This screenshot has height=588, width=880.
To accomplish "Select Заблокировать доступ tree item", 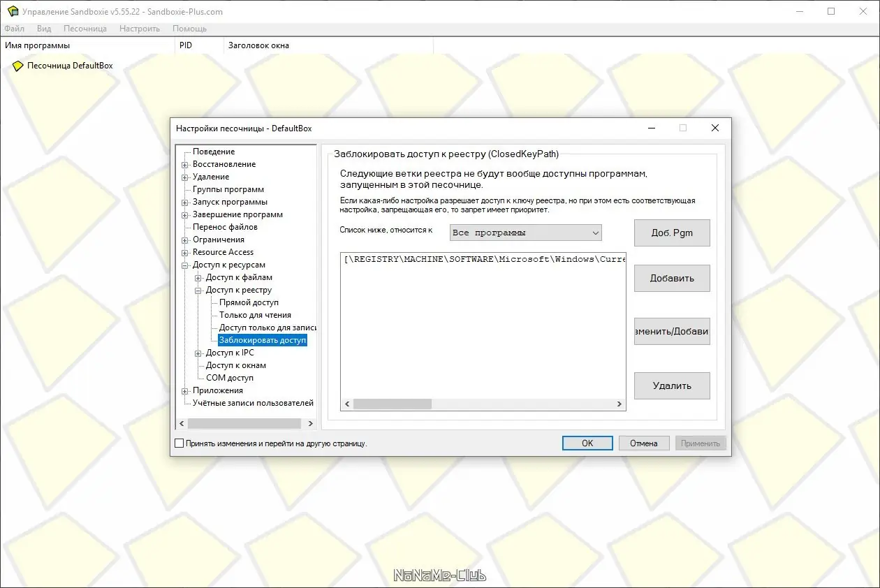I will click(263, 340).
